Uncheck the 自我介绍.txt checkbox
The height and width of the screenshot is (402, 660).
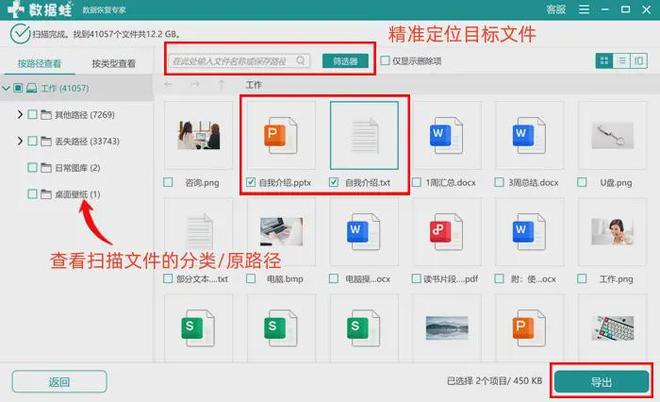click(334, 182)
